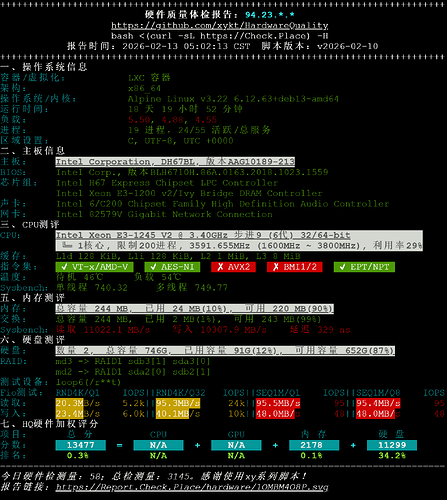
Task: Click the masked IP 94.23.*.* text
Action: point(270,15)
